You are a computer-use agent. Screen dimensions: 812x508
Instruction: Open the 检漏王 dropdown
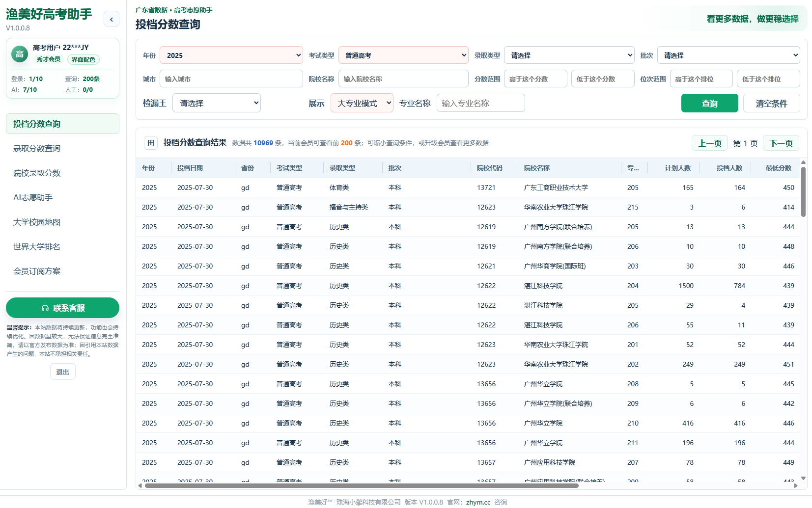pyautogui.click(x=217, y=103)
